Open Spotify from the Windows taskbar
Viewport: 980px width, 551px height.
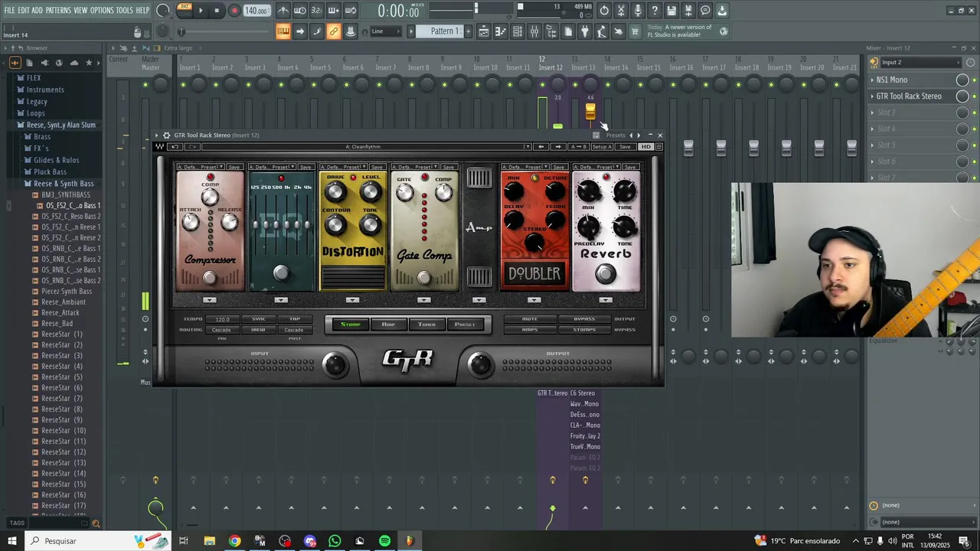click(384, 541)
